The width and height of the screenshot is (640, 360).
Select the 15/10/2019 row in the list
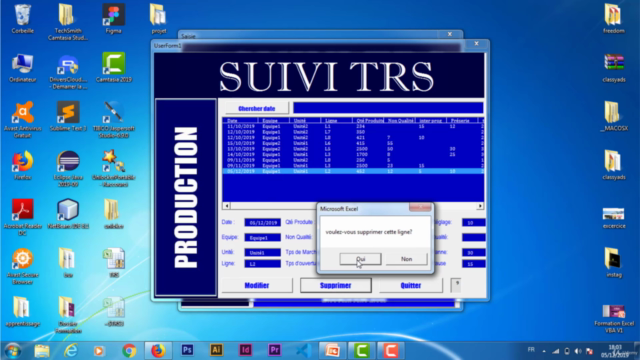[353, 143]
